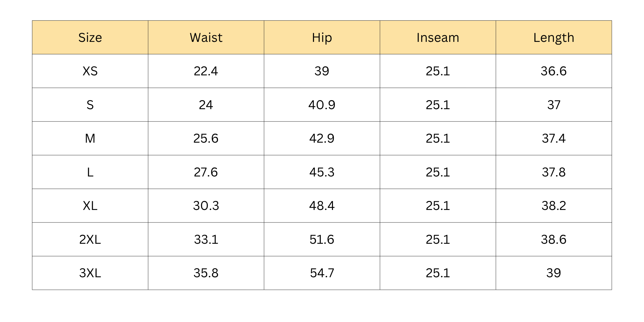Select the hip value 45.3
The height and width of the screenshot is (322, 644).
click(322, 172)
